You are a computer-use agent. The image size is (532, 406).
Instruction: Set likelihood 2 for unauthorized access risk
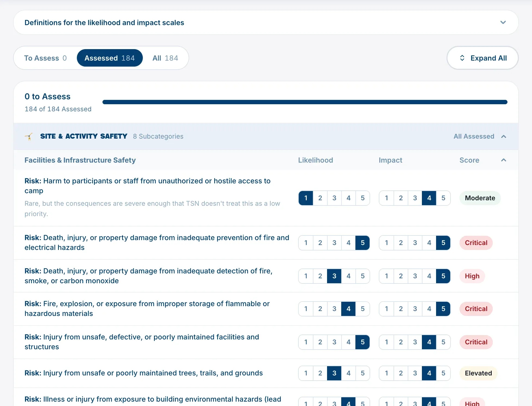click(320, 198)
